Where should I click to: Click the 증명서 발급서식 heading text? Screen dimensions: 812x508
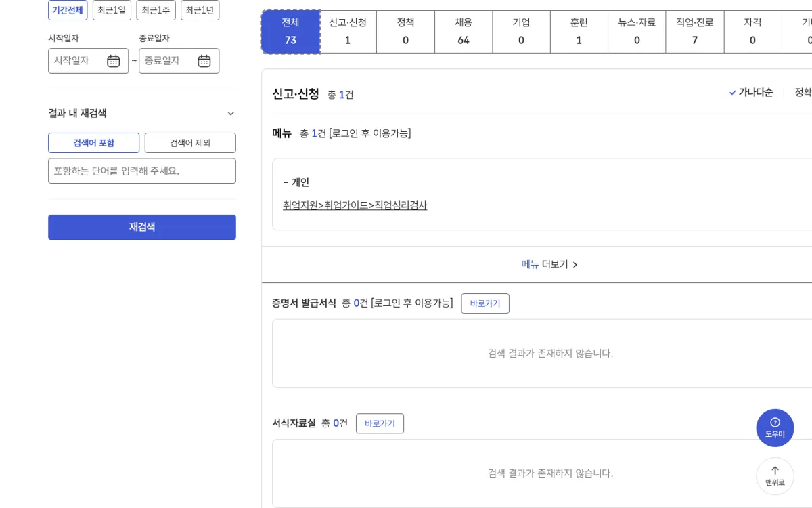[x=304, y=303]
